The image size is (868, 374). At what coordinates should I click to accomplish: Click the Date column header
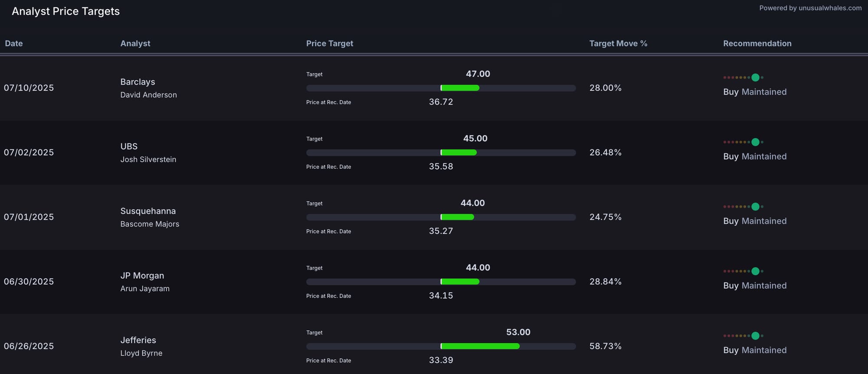(14, 43)
